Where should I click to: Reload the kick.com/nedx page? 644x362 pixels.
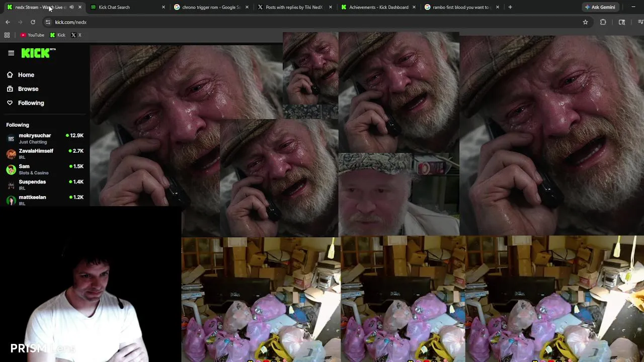pyautogui.click(x=33, y=22)
